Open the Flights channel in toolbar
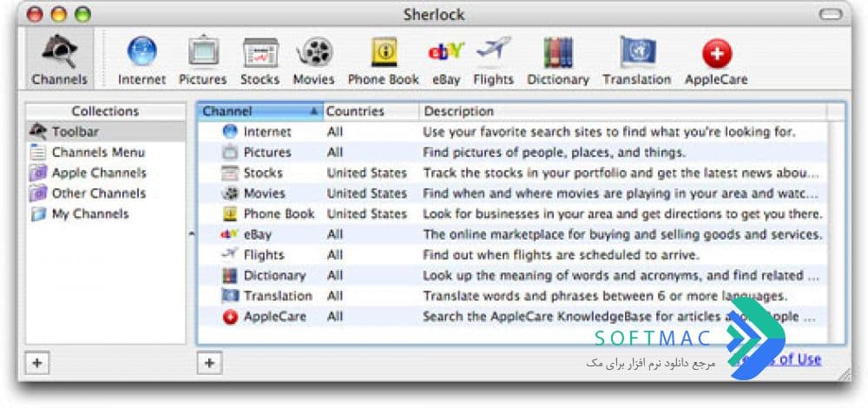The height and width of the screenshot is (408, 868). [493, 61]
